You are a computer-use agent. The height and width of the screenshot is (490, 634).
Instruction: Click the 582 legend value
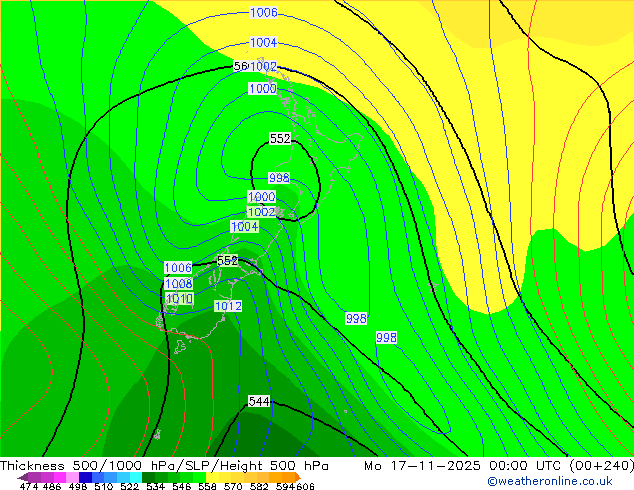pos(259,486)
